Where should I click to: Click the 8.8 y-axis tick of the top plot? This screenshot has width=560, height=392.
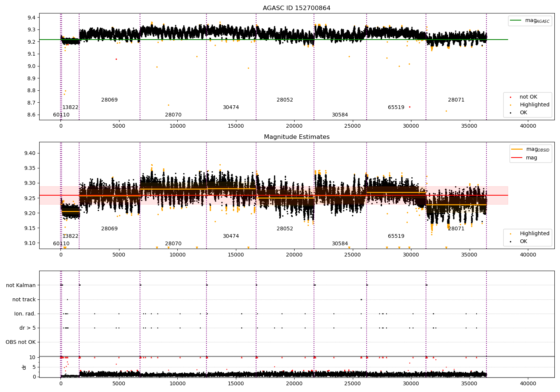31,91
